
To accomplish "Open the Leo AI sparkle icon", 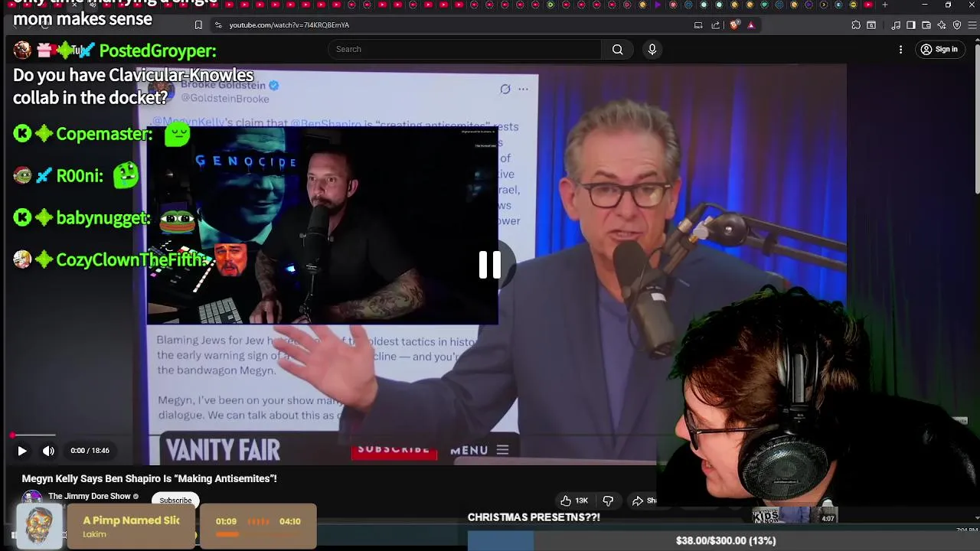I will (x=942, y=24).
